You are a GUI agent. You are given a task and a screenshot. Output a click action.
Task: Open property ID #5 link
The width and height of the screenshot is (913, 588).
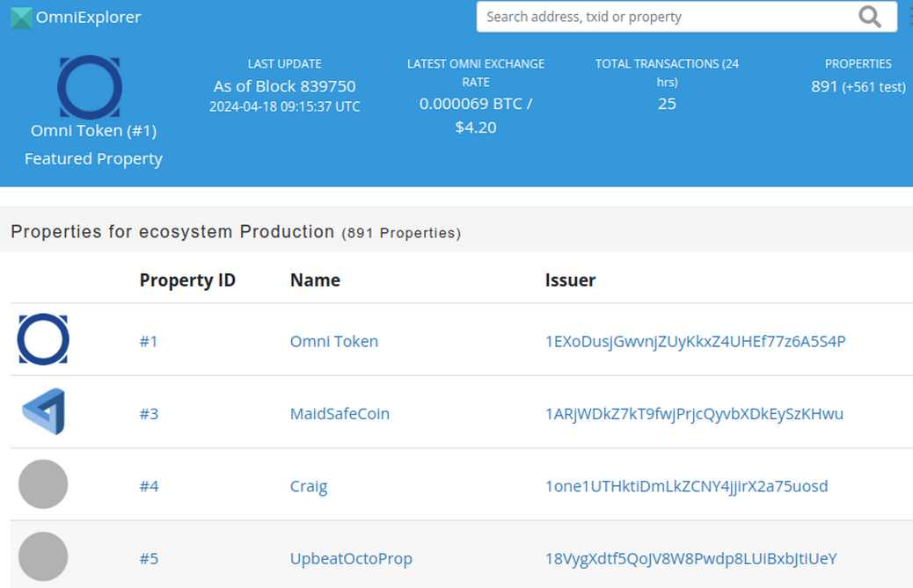coord(149,559)
